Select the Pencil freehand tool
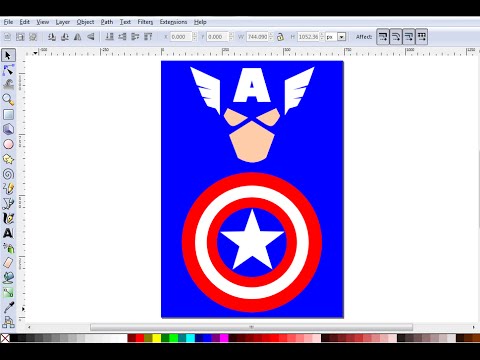This screenshot has width=480, height=360. tap(8, 188)
